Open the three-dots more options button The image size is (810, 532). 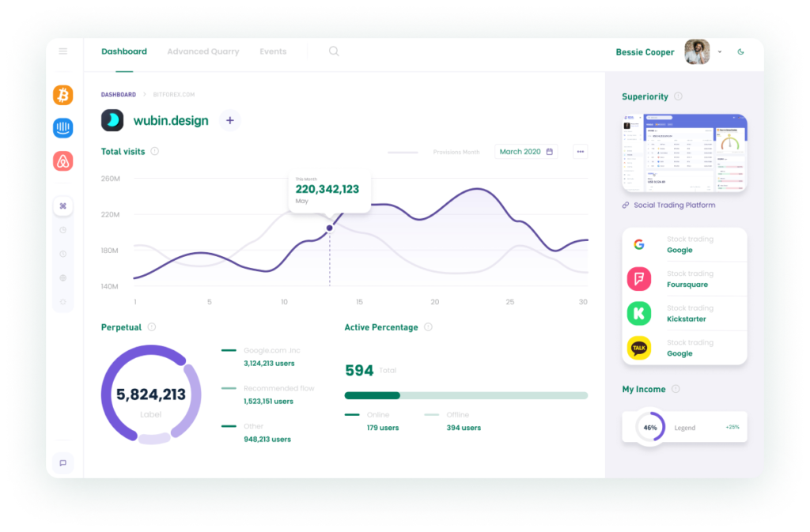(580, 152)
